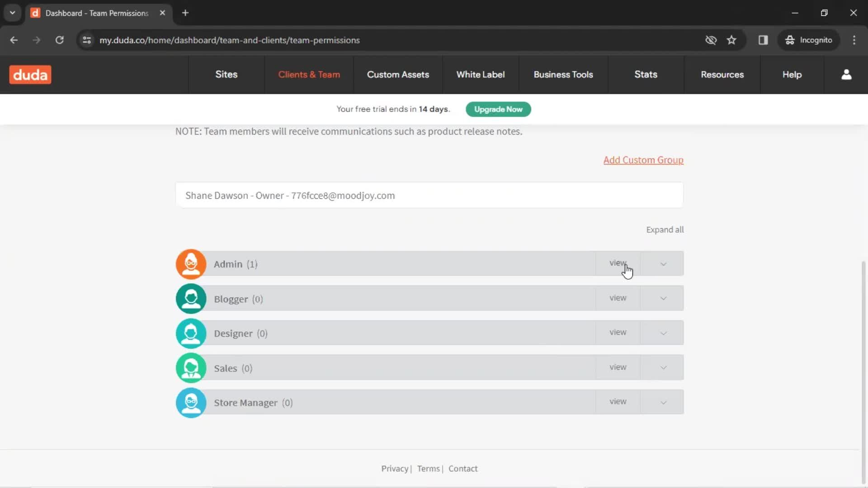Screen dimensions: 868x488
Task: Expand the Sales group chevron
Action: [663, 367]
